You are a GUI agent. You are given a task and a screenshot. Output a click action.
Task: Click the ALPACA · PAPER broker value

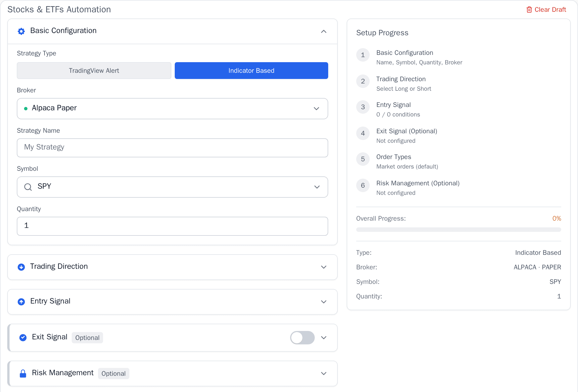[537, 267]
